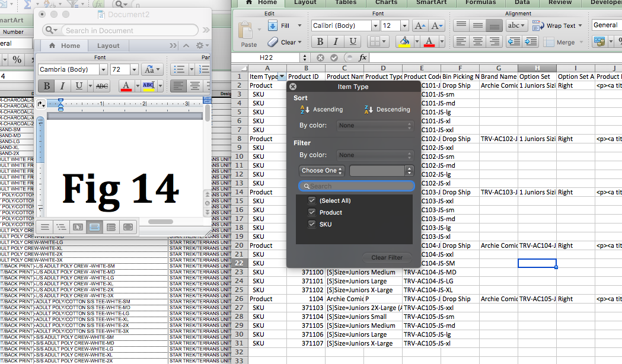The height and width of the screenshot is (364, 622).
Task: Toggle Underline in Excel Font group
Action: 353,41
